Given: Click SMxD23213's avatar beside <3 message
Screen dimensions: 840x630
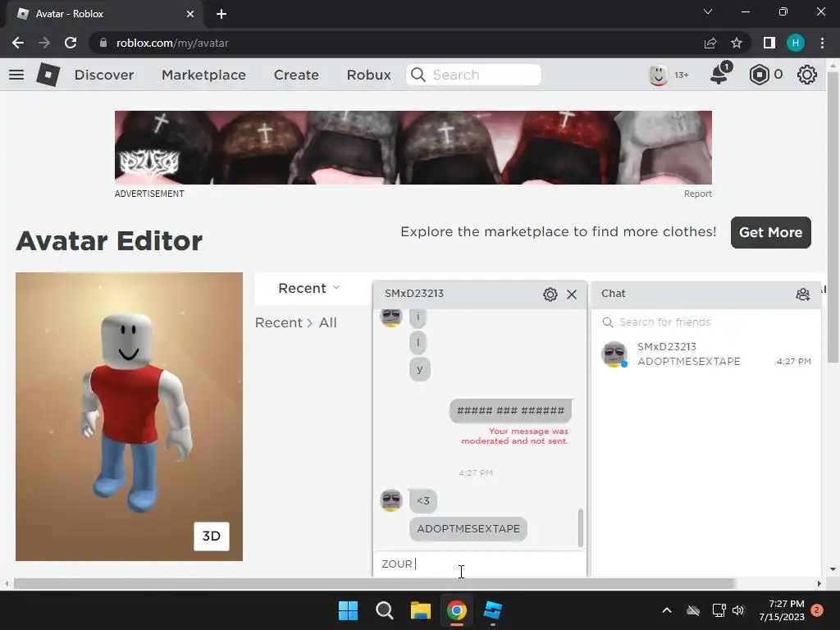Looking at the screenshot, I should pos(391,500).
